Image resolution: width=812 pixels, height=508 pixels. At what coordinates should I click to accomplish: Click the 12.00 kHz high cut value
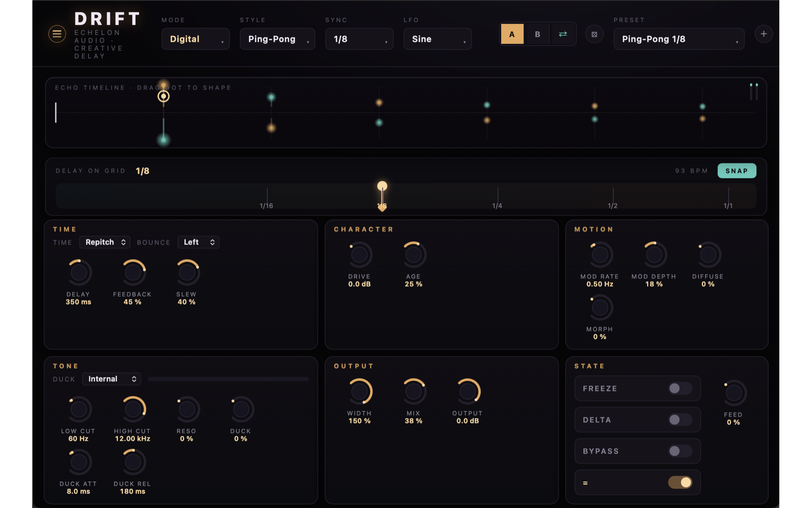[133, 439]
